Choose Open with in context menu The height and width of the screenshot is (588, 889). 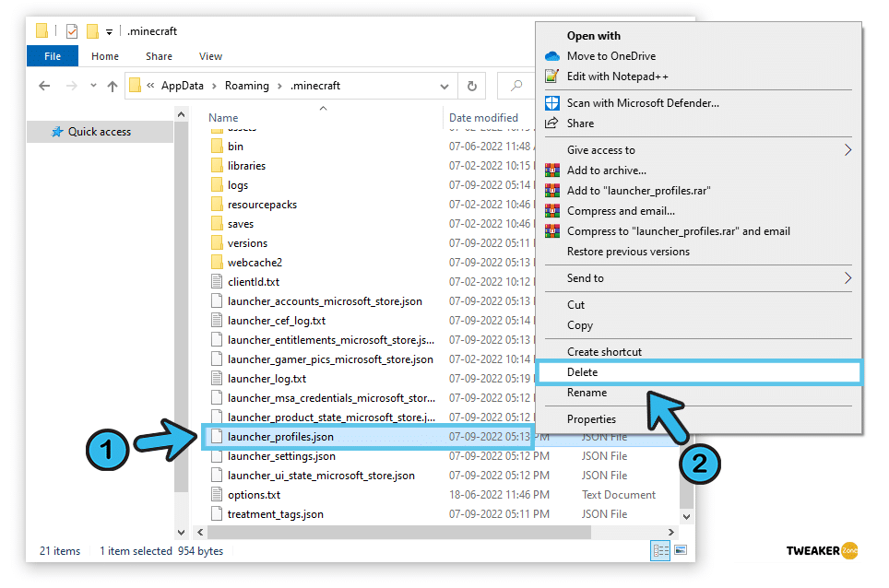pos(594,36)
